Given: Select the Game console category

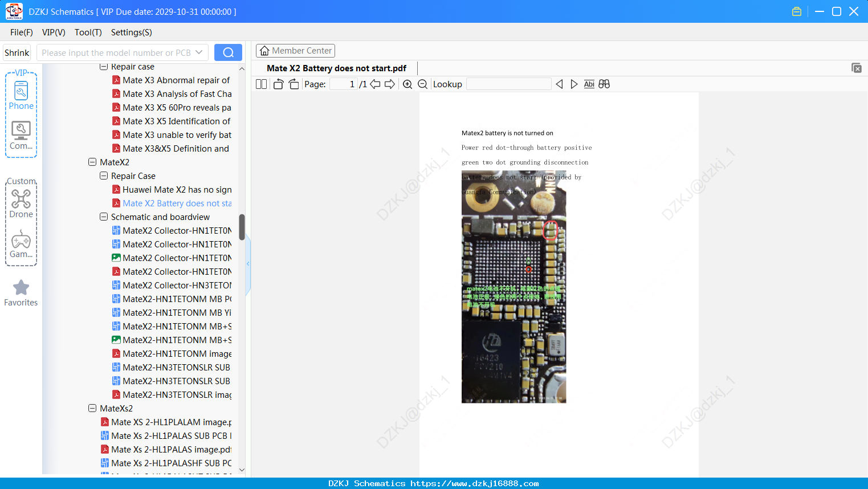Looking at the screenshot, I should pos(21,244).
